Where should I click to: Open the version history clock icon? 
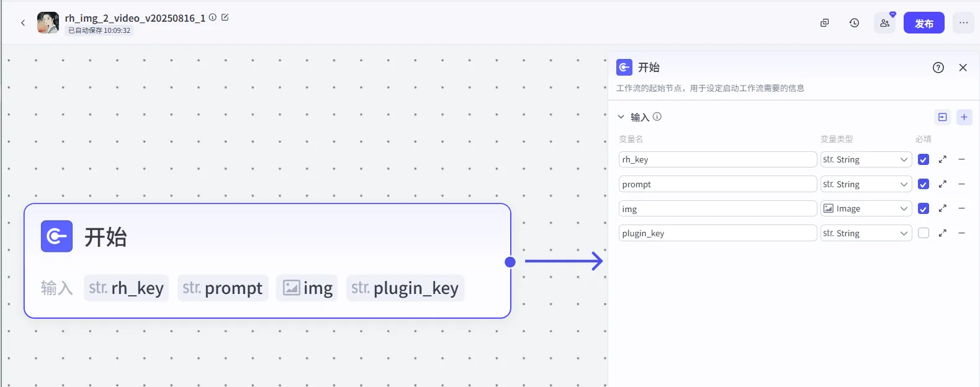coord(854,23)
